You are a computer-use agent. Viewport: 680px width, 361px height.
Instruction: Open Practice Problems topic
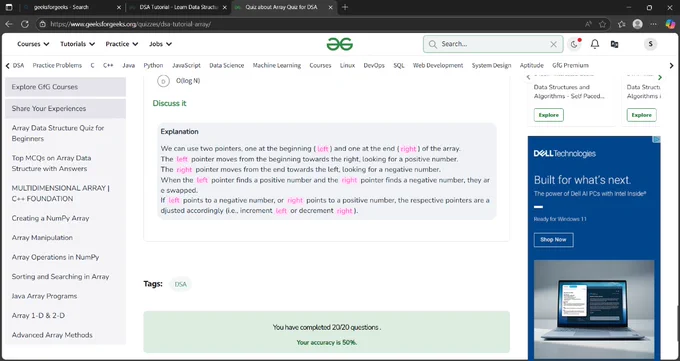click(x=57, y=66)
